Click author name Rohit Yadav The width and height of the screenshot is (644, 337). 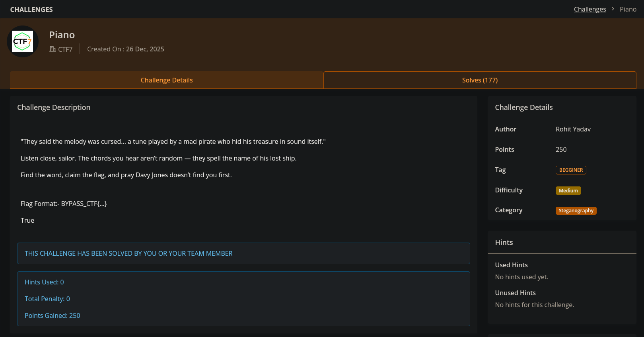pyautogui.click(x=573, y=129)
